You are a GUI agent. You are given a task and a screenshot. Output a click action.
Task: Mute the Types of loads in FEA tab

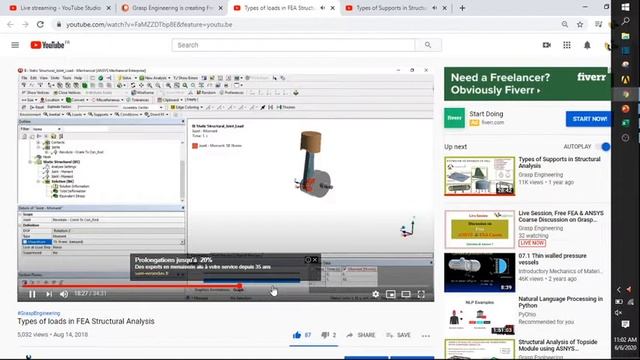(323, 8)
